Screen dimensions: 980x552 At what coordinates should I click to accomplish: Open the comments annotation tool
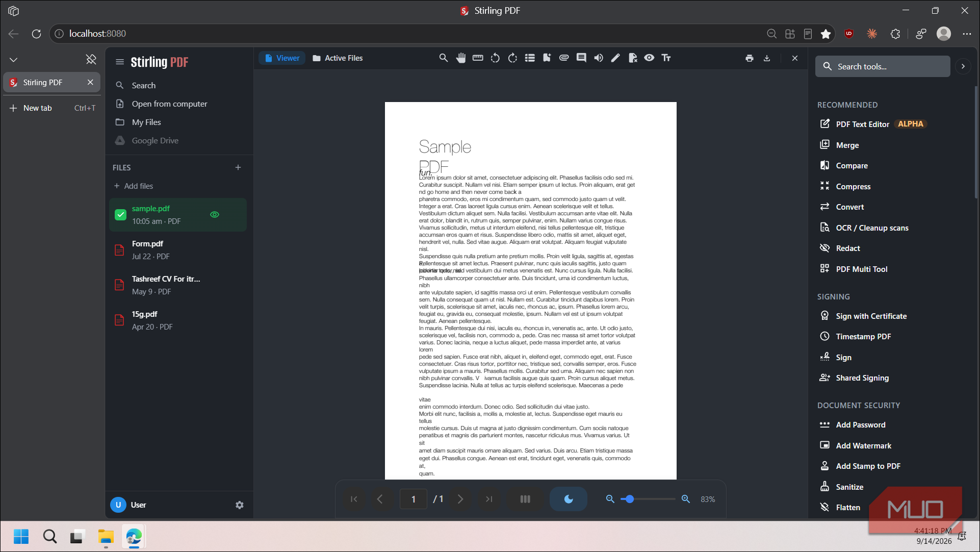pyautogui.click(x=581, y=58)
